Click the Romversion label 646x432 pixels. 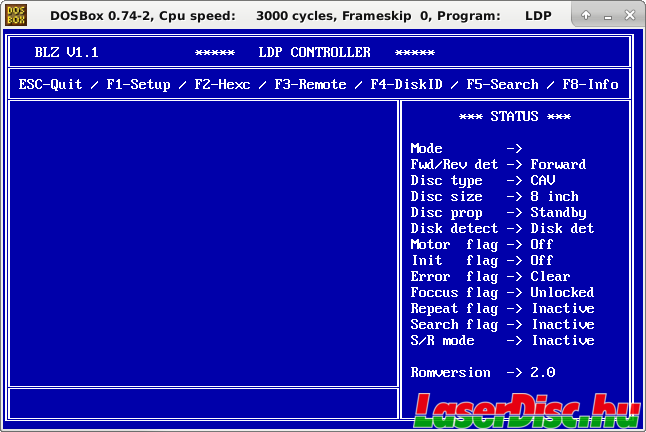click(450, 373)
